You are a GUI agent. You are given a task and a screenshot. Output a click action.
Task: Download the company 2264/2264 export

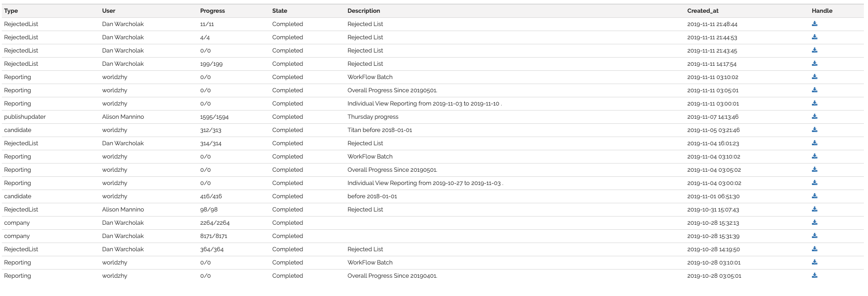point(814,223)
